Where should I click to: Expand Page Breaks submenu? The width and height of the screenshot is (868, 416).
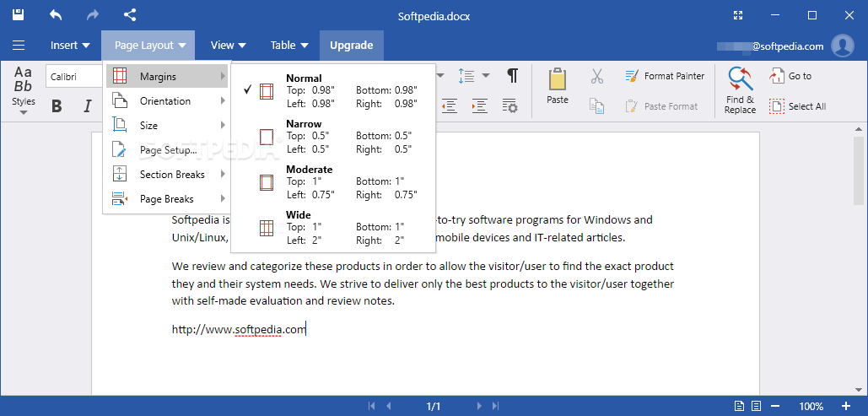(167, 198)
